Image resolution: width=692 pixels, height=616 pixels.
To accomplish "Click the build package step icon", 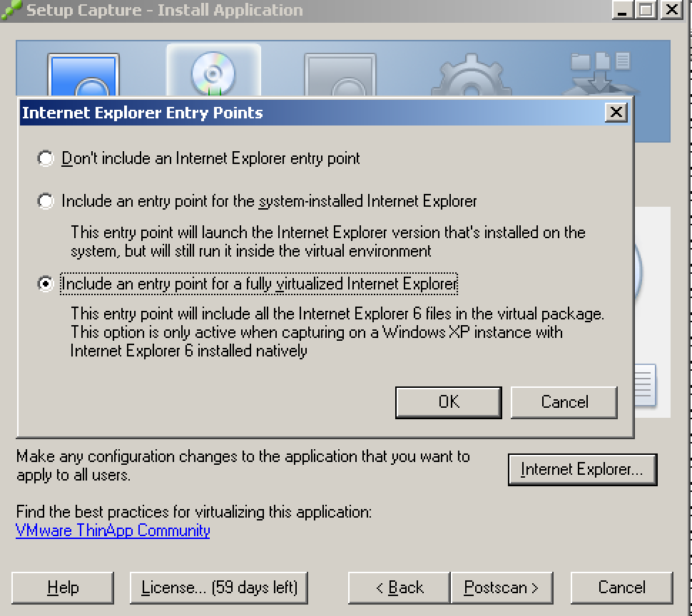I will [600, 73].
